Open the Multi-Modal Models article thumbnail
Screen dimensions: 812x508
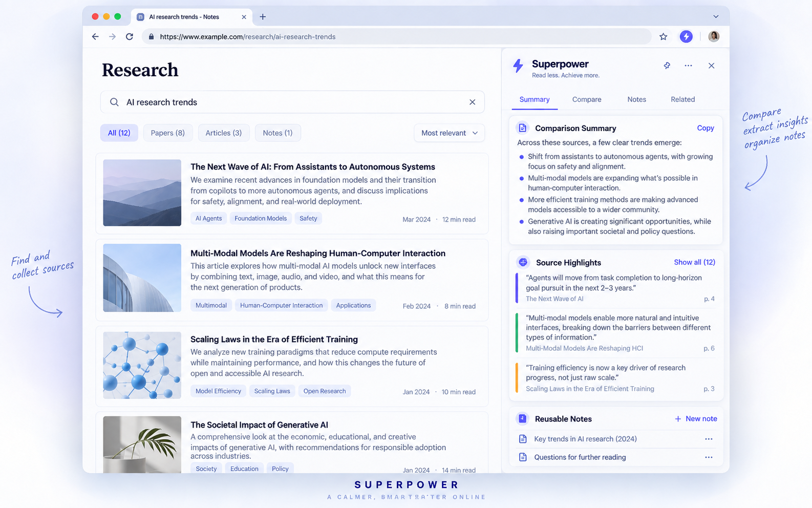click(x=142, y=278)
